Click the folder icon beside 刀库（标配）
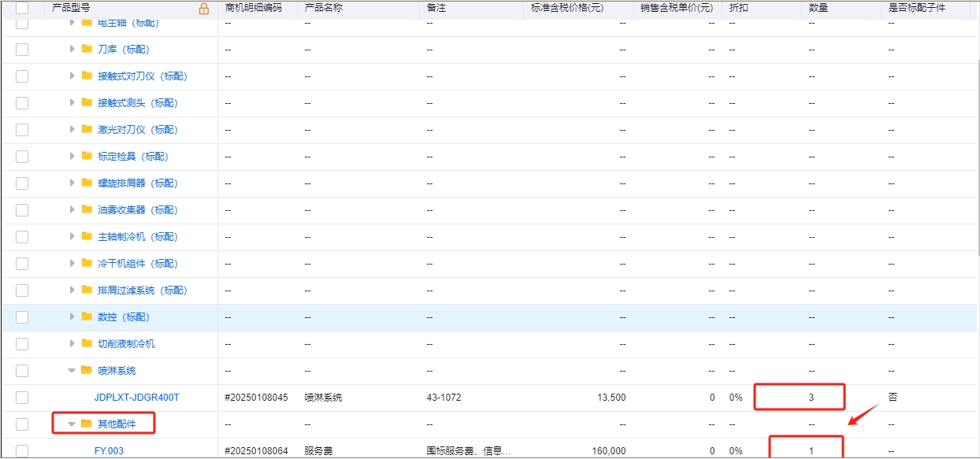Viewport: 980px width, 459px height. pos(87,49)
